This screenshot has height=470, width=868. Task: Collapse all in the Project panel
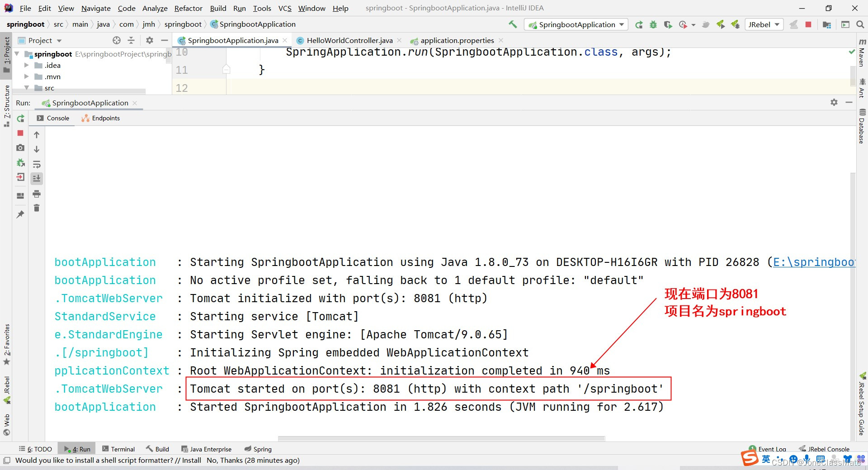pyautogui.click(x=131, y=41)
